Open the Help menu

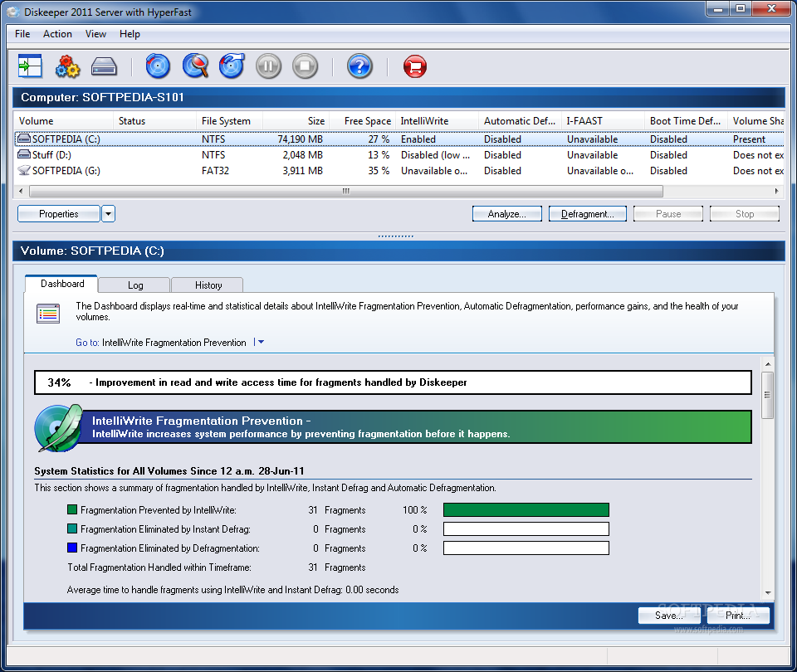tap(130, 34)
